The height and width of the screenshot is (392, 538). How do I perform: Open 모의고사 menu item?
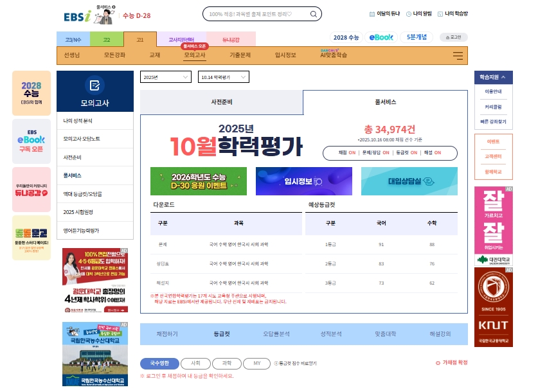point(195,55)
